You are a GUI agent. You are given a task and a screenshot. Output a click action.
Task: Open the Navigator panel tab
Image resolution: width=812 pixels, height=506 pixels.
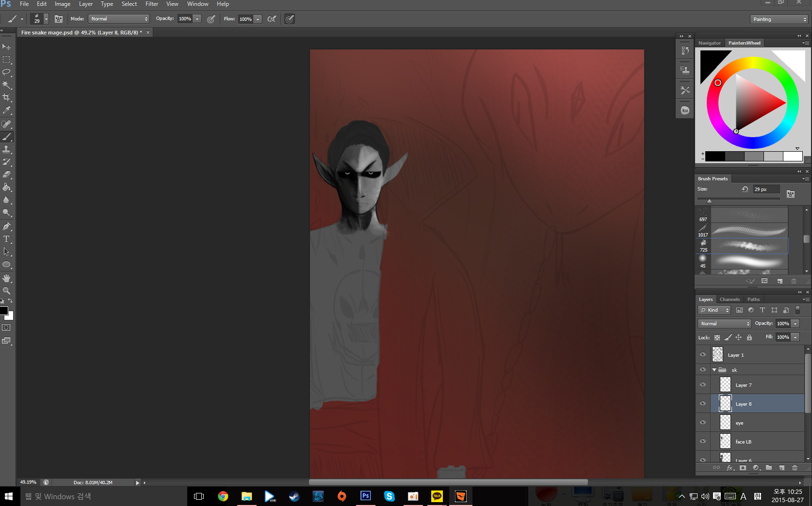709,43
